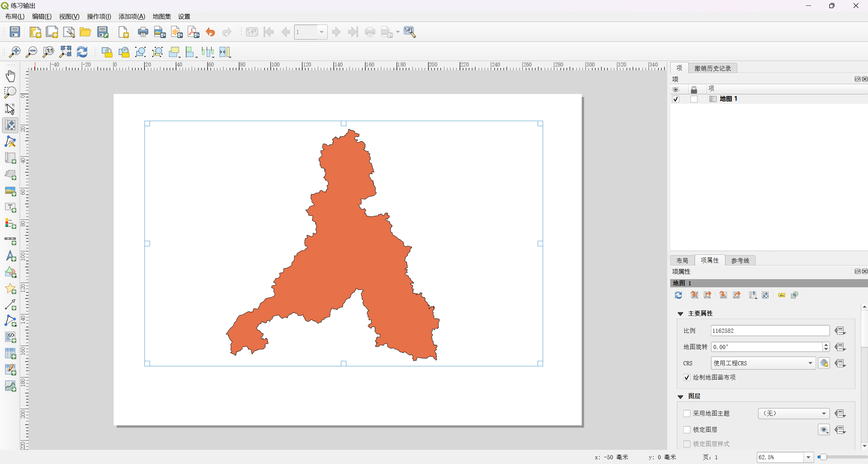The height and width of the screenshot is (464, 868).
Task: Select the Add legend tool
Action: 10,224
